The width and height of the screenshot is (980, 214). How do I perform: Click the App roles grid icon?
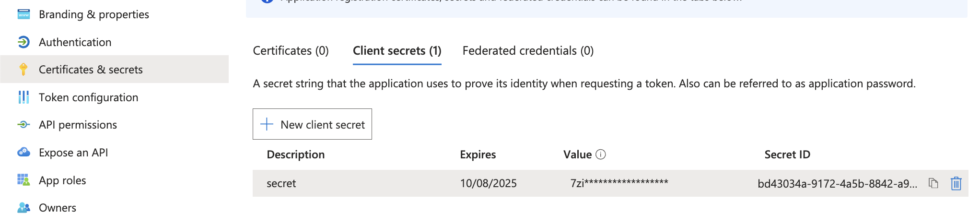(23, 180)
